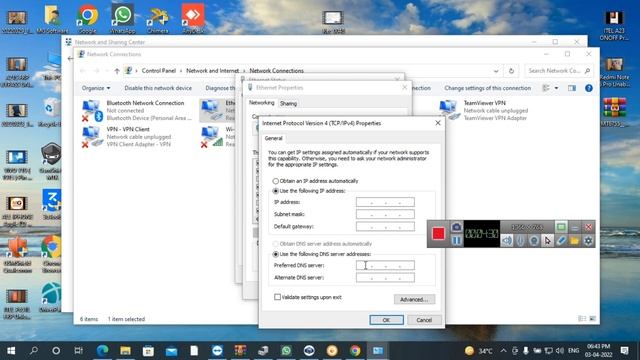This screenshot has height=360, width=640.
Task: Click Network and Internet in the breadcrumb
Action: 212,71
